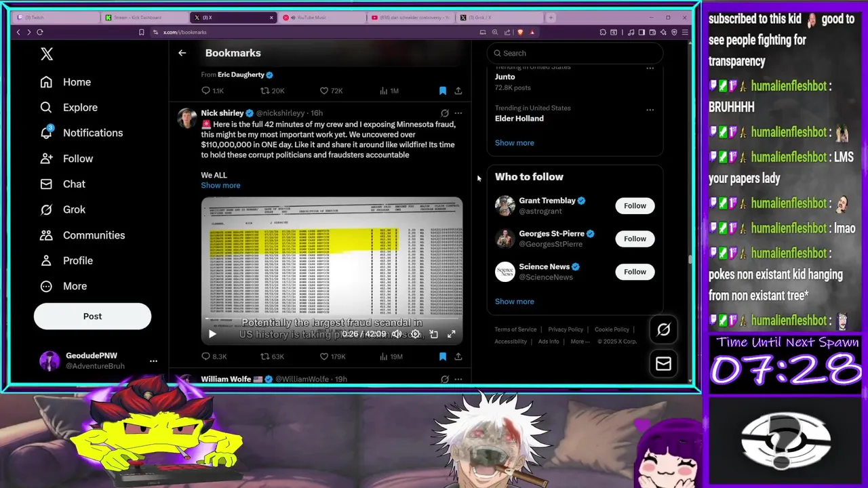Screen dimensions: 868x488
Task: Expand the More menu in sidebar
Action: click(64, 286)
